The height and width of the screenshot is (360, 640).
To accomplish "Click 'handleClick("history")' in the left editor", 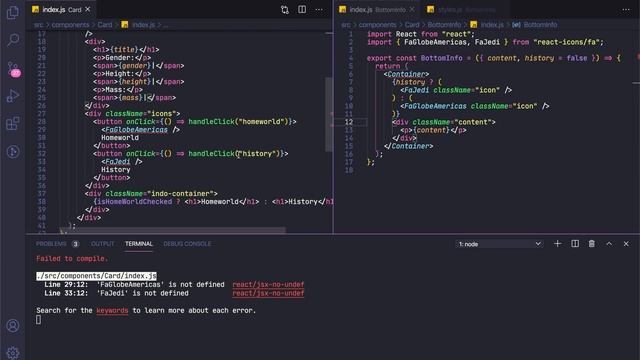I will (234, 154).
